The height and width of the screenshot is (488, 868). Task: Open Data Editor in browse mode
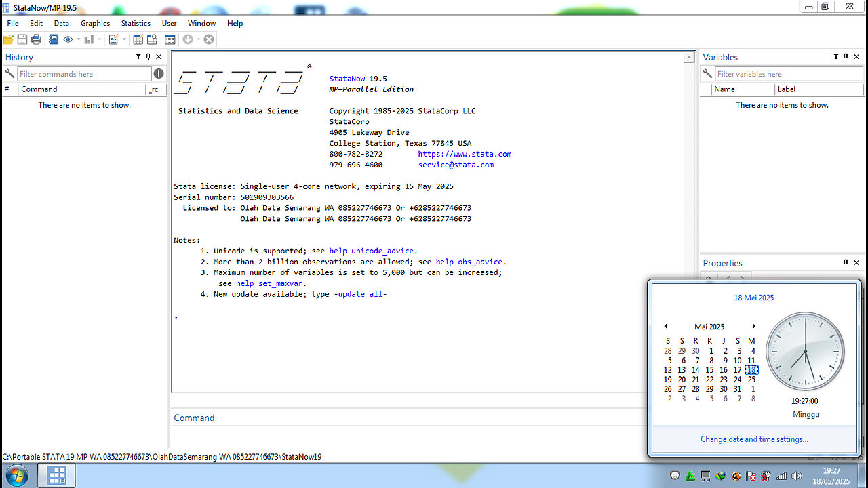click(x=153, y=39)
